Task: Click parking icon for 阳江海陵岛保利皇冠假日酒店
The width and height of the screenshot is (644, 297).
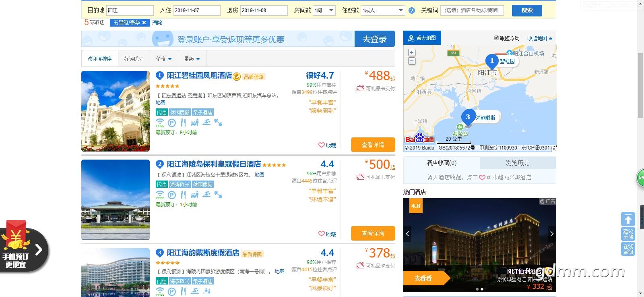Action: [171, 195]
